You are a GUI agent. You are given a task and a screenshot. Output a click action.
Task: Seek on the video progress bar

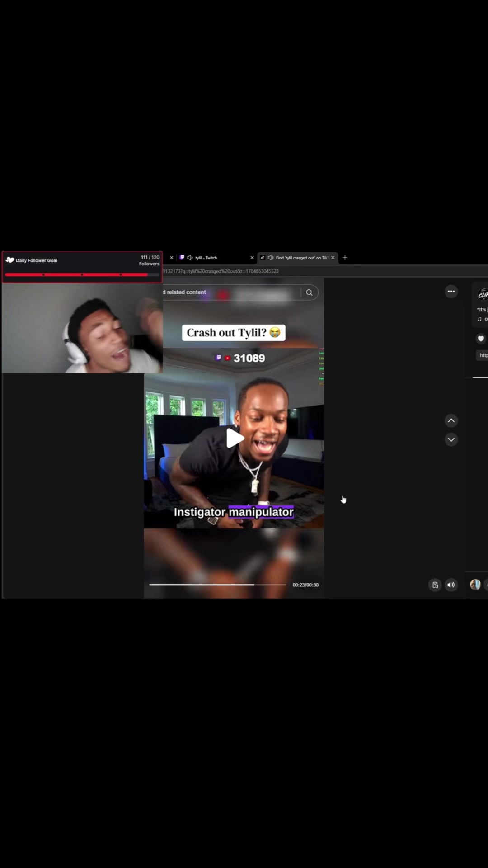tap(217, 585)
